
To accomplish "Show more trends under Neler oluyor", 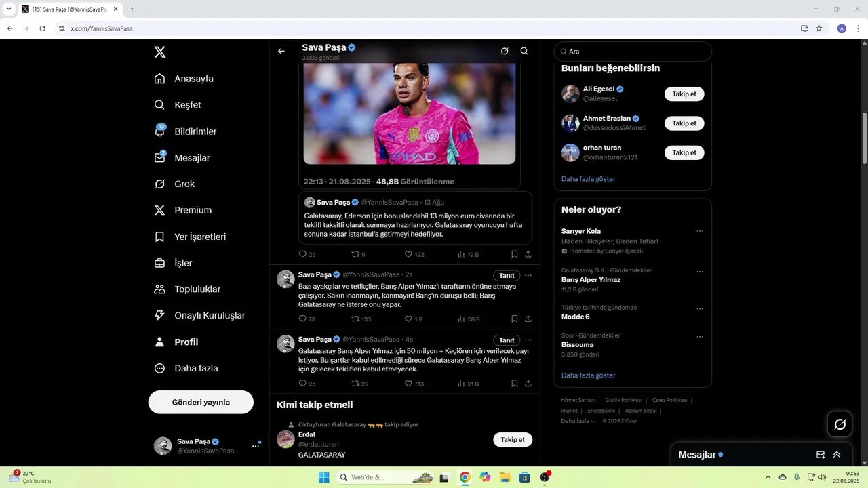I will [588, 375].
